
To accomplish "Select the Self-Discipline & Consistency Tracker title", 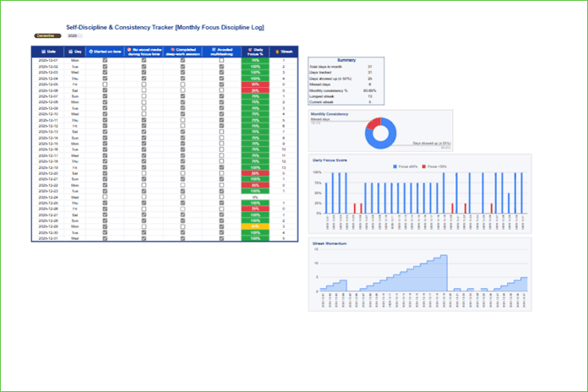I will coord(165,27).
